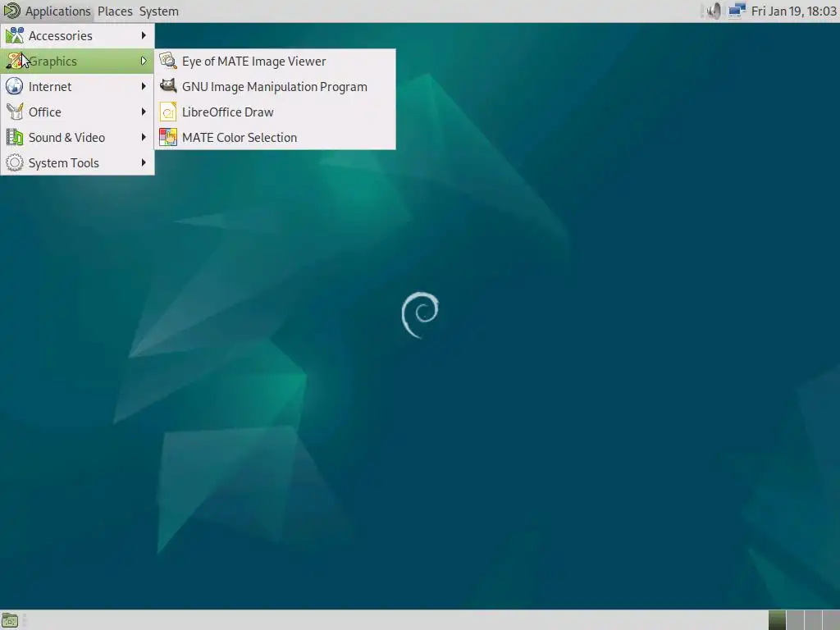Switch to the third workspace in the switcher
This screenshot has height=630, width=840.
(x=813, y=620)
